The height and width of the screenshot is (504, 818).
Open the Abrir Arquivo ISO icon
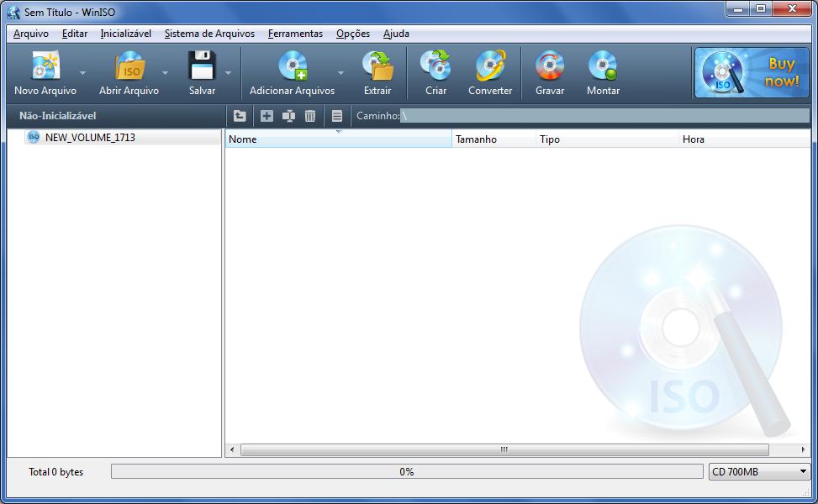[x=129, y=66]
